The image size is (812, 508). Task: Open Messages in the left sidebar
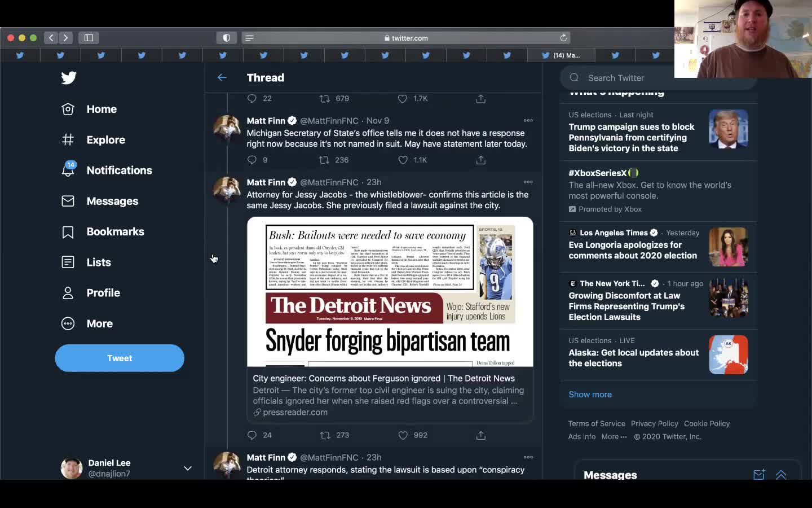[x=100, y=201]
